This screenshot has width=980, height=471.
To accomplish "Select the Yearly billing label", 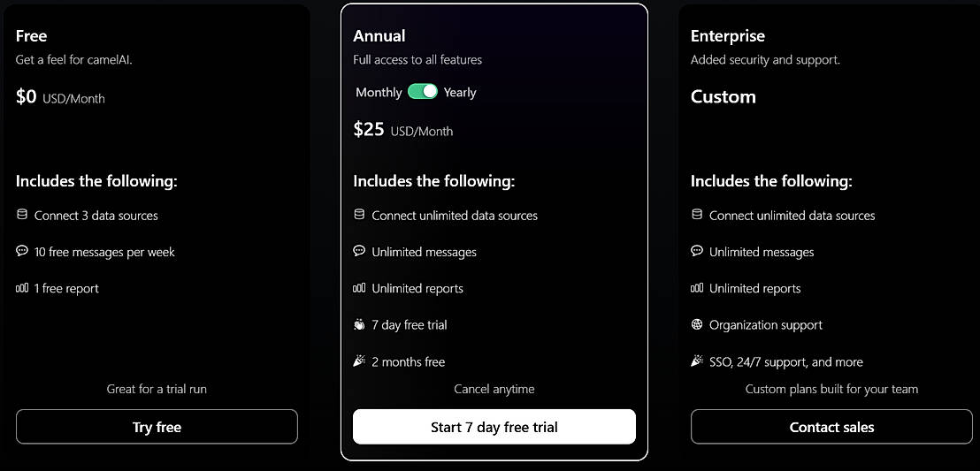I will pyautogui.click(x=460, y=92).
